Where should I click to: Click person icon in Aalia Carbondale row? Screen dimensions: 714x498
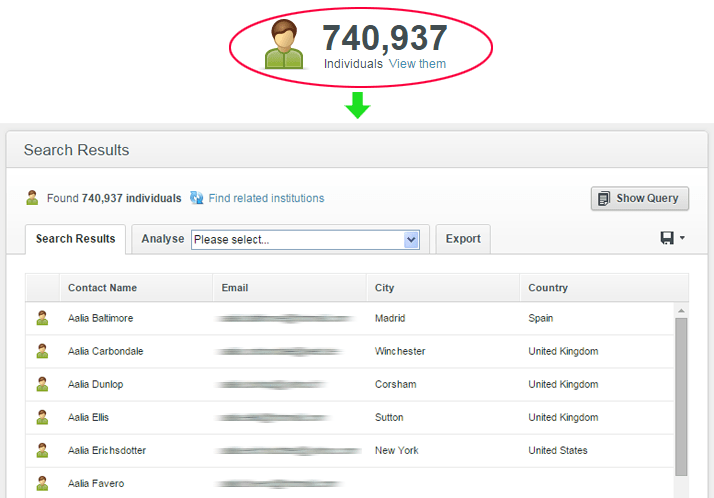point(42,351)
